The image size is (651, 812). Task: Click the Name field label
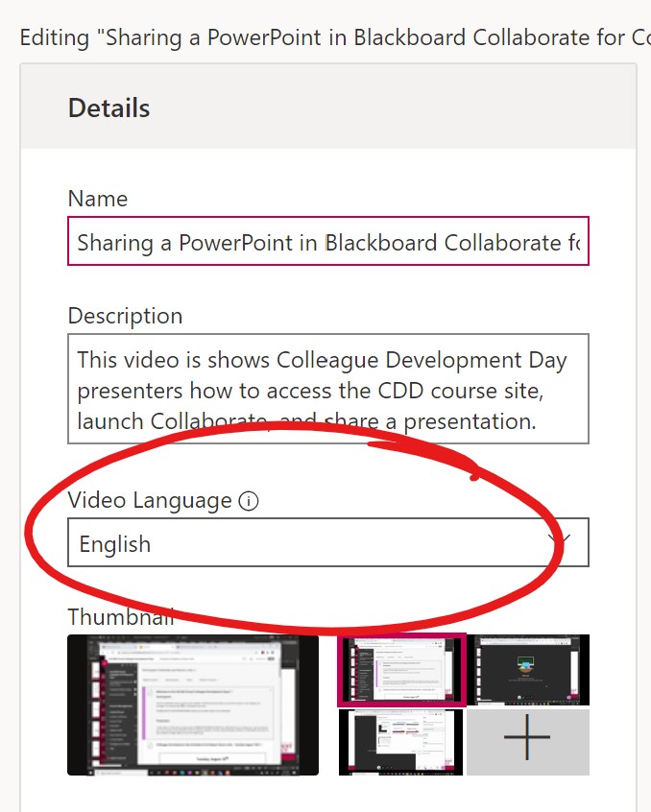[x=97, y=199]
